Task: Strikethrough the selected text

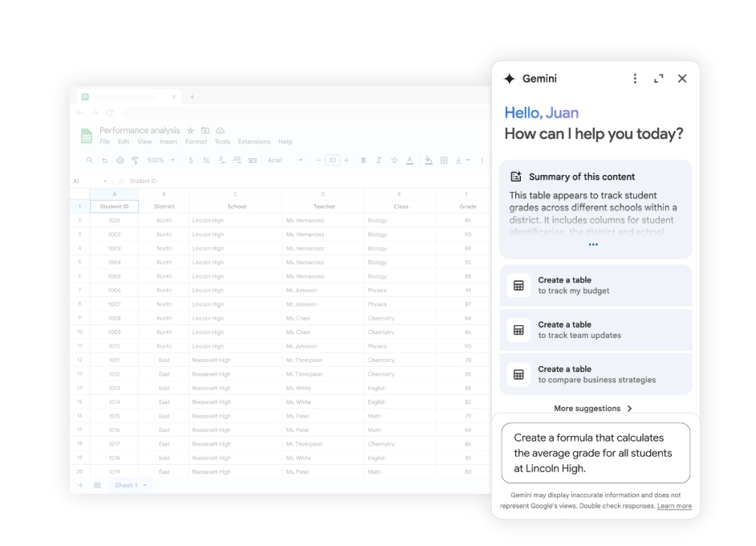Action: tap(392, 160)
